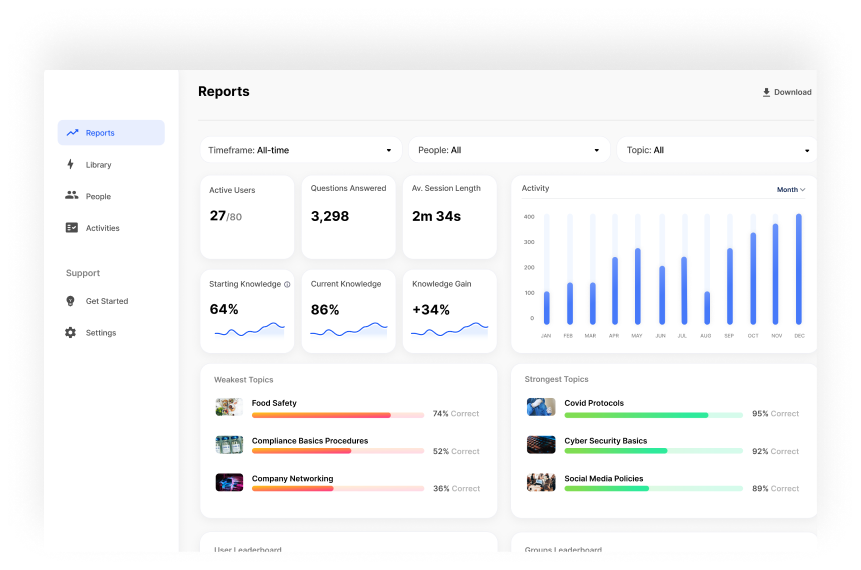Viewport: 861px width, 570px height.
Task: Open the Activities menu item
Action: pyautogui.click(x=102, y=228)
